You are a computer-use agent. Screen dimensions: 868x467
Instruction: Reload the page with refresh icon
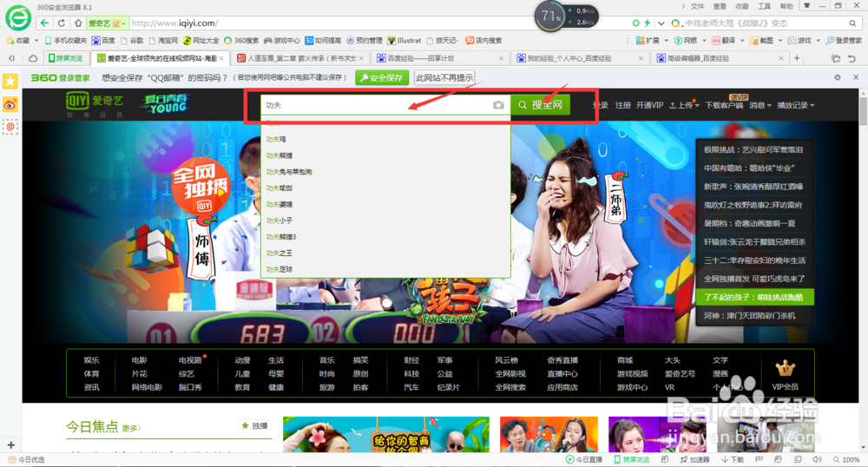coord(62,23)
